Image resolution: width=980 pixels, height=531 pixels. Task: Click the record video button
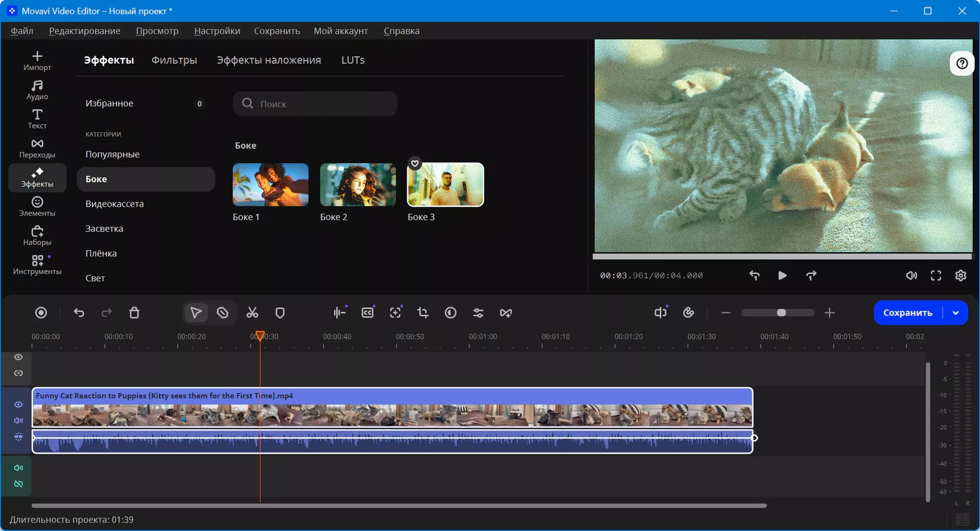tap(41, 313)
